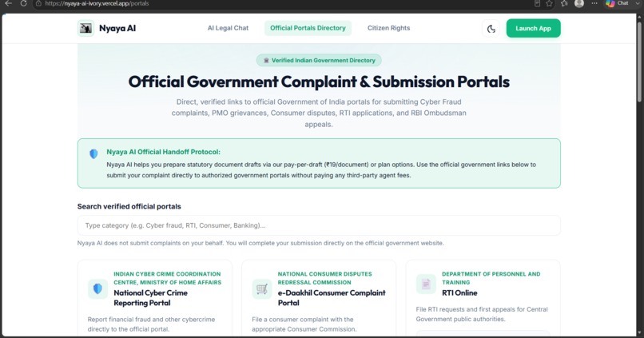The image size is (644, 338).
Task: Click the main page heading text
Action: [x=319, y=82]
